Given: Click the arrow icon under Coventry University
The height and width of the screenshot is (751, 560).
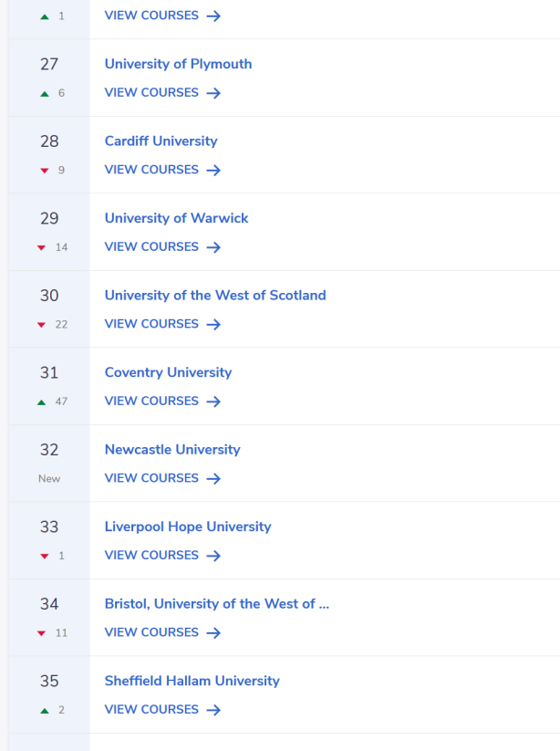Looking at the screenshot, I should 213,402.
